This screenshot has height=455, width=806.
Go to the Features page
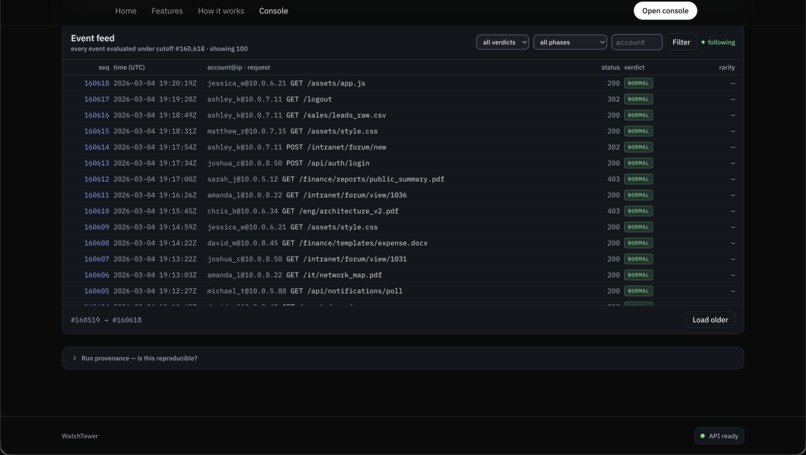pyautogui.click(x=167, y=11)
